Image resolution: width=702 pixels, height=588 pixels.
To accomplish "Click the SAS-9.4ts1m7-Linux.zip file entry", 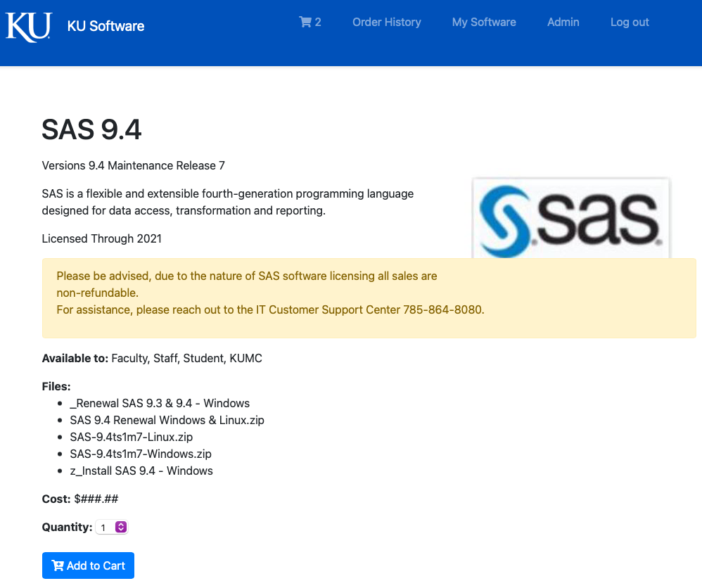I will click(131, 437).
